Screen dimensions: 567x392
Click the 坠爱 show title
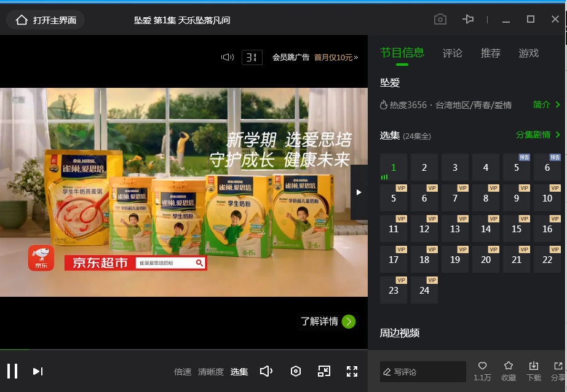pos(390,83)
